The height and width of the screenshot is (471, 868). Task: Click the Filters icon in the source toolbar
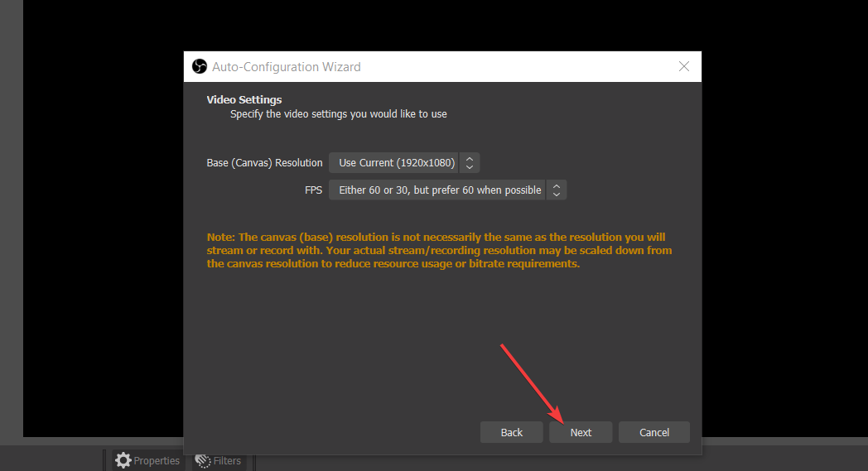pos(203,460)
